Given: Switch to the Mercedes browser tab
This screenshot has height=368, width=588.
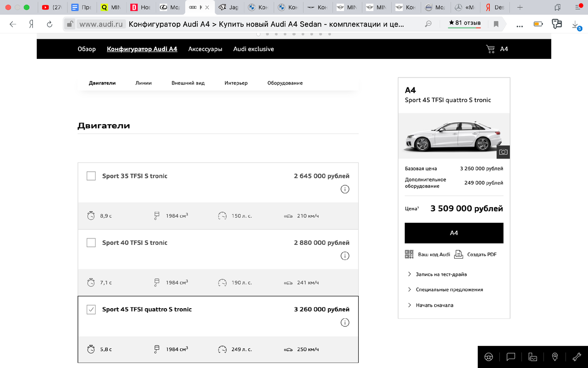Looking at the screenshot, I should (x=465, y=8).
